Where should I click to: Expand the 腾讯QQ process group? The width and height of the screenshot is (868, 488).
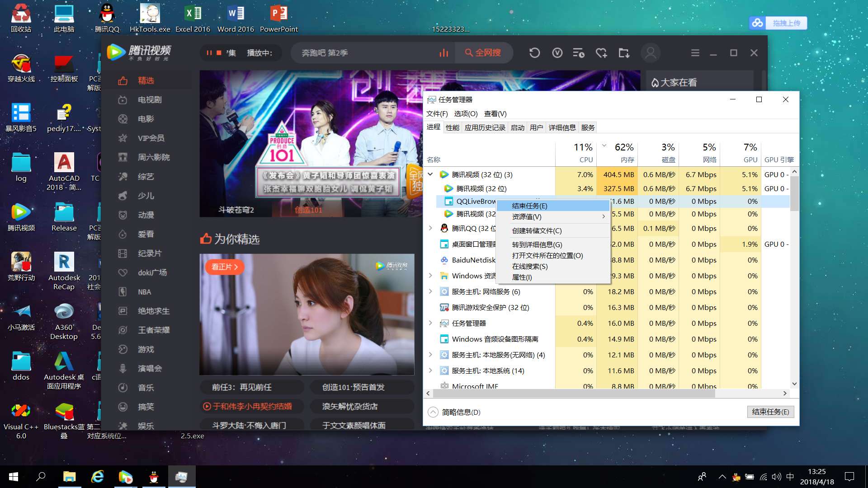430,228
